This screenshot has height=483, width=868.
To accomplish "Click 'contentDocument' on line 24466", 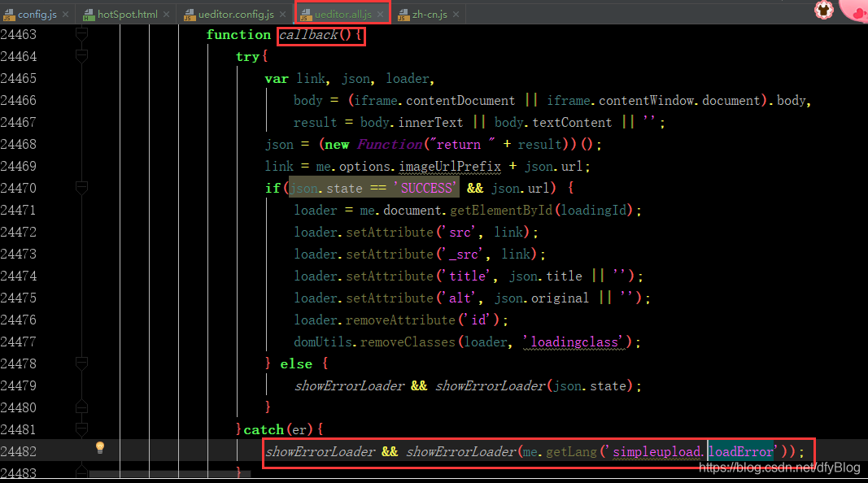I will point(460,101).
